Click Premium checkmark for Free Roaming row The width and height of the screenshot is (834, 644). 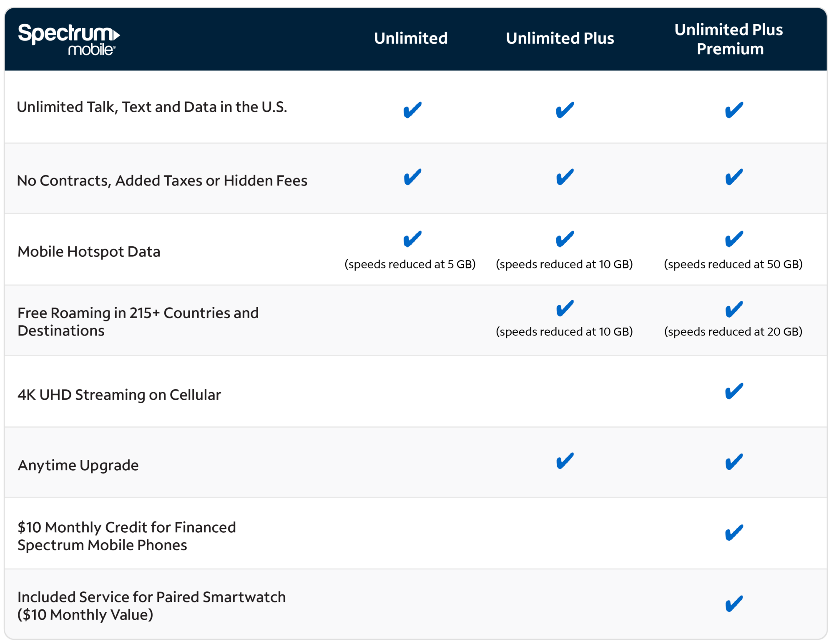click(734, 309)
